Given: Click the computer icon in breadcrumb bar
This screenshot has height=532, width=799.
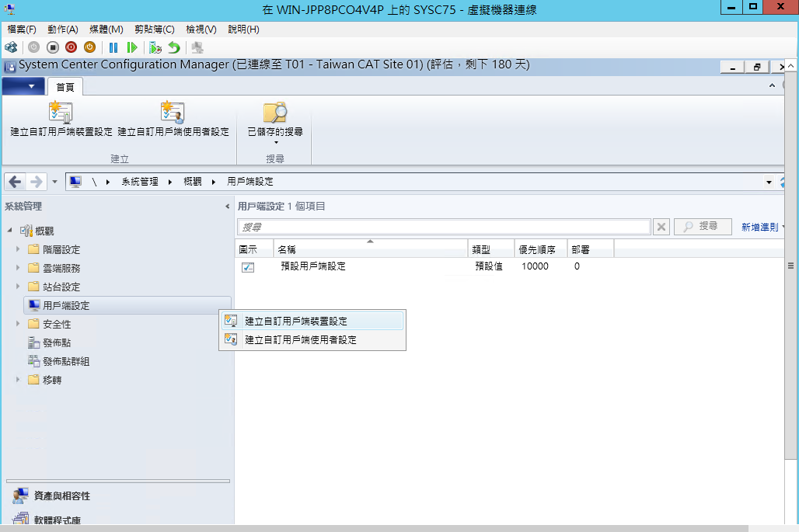Looking at the screenshot, I should point(75,182).
